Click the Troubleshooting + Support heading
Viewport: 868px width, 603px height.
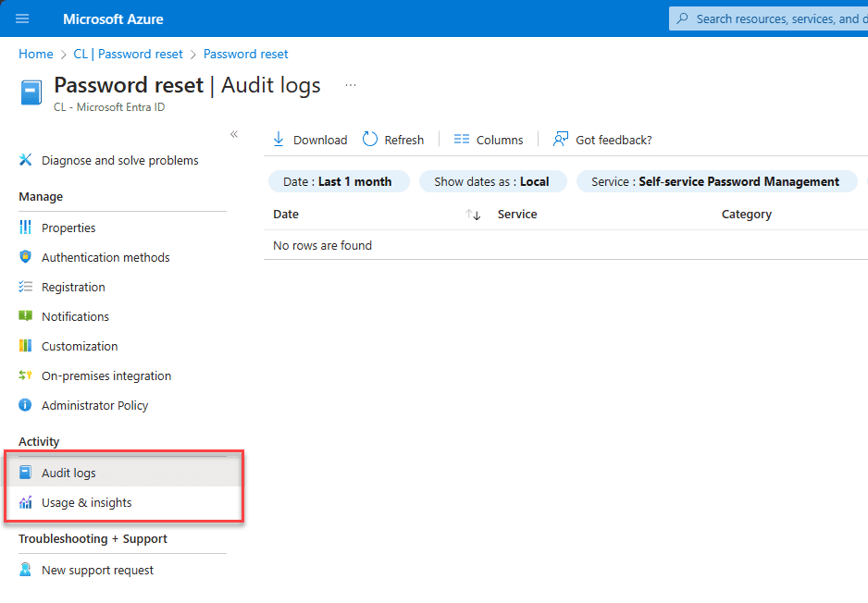pos(93,539)
